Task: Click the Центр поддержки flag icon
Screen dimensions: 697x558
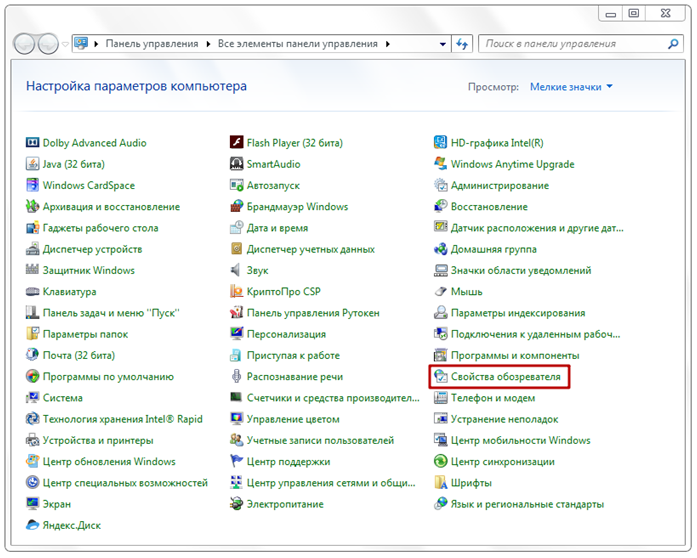Action: (236, 462)
